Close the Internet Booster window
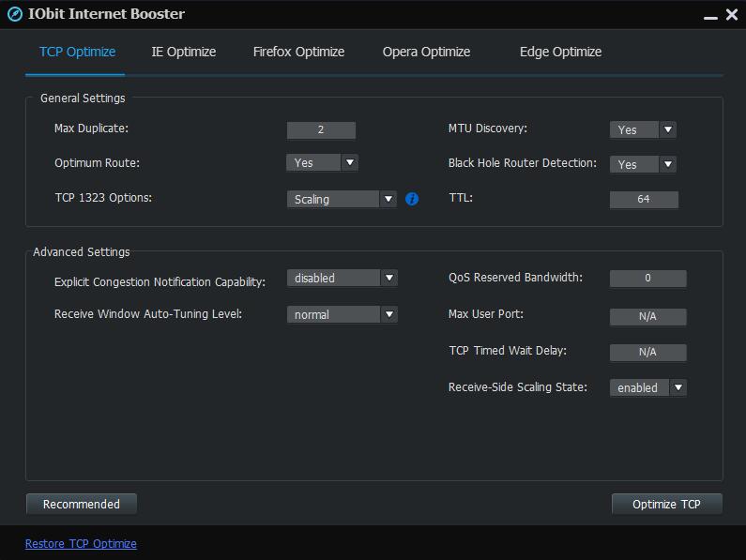 click(x=732, y=14)
